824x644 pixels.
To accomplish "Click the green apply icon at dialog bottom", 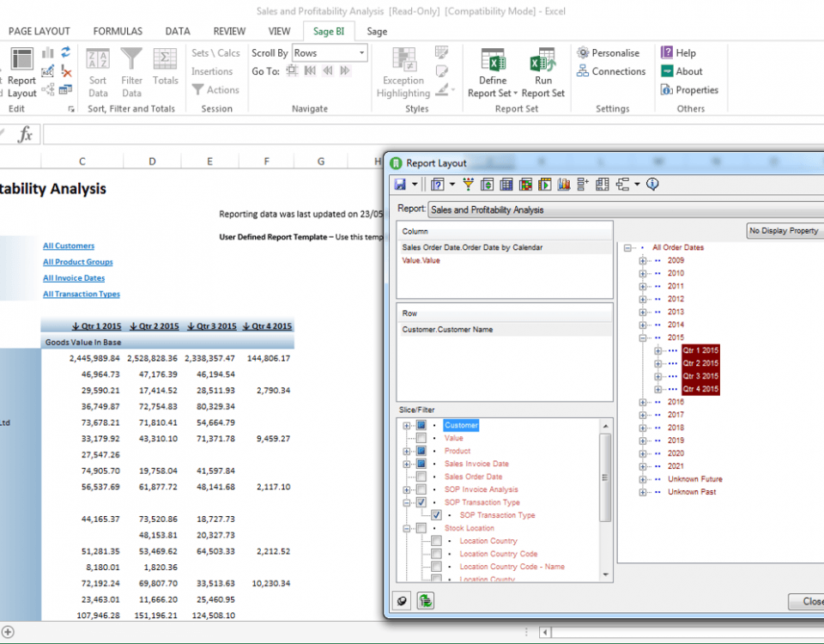I will pos(426,600).
